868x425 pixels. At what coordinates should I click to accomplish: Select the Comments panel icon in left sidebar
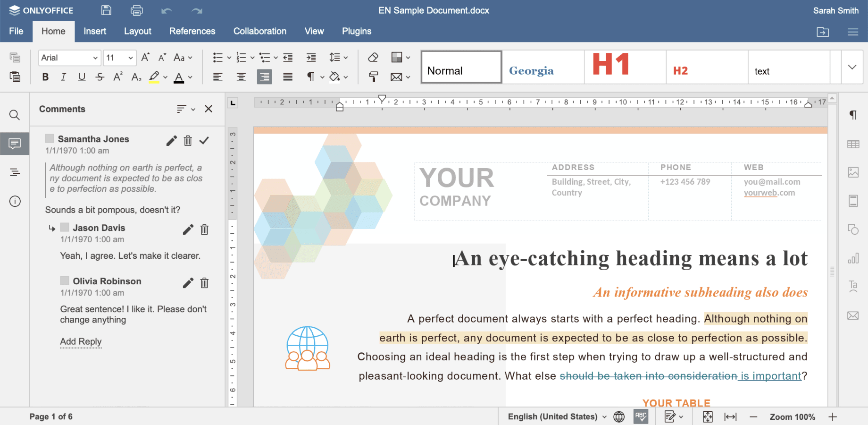[x=14, y=144]
